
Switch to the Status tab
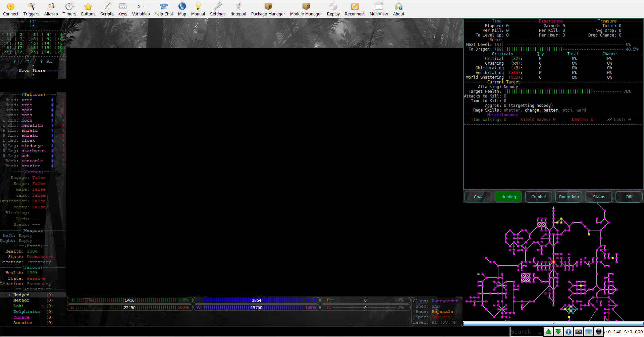pos(599,197)
